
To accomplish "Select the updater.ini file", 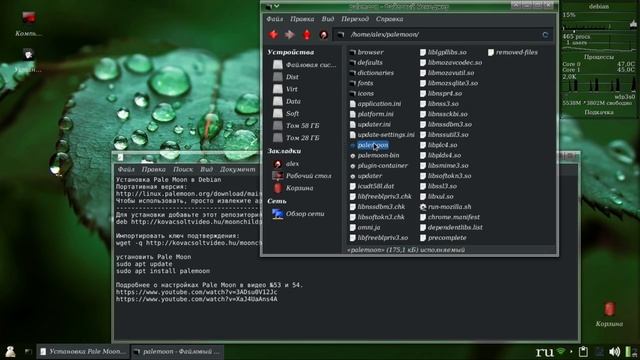I will coord(370,124).
